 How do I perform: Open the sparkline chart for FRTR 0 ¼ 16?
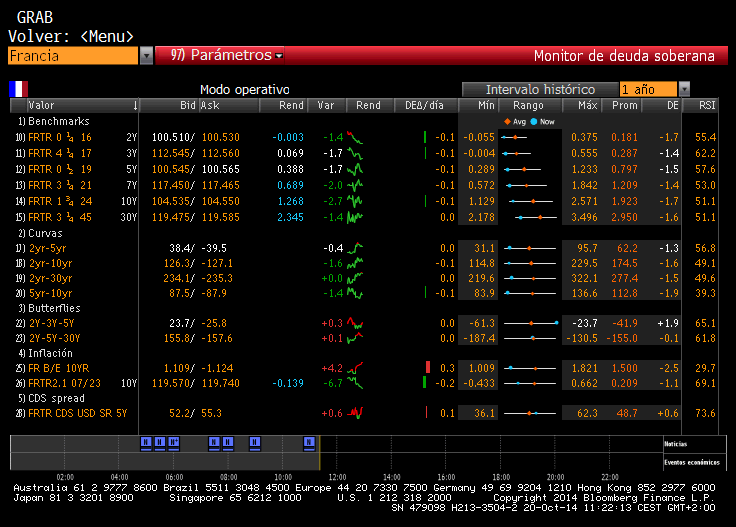click(x=355, y=137)
